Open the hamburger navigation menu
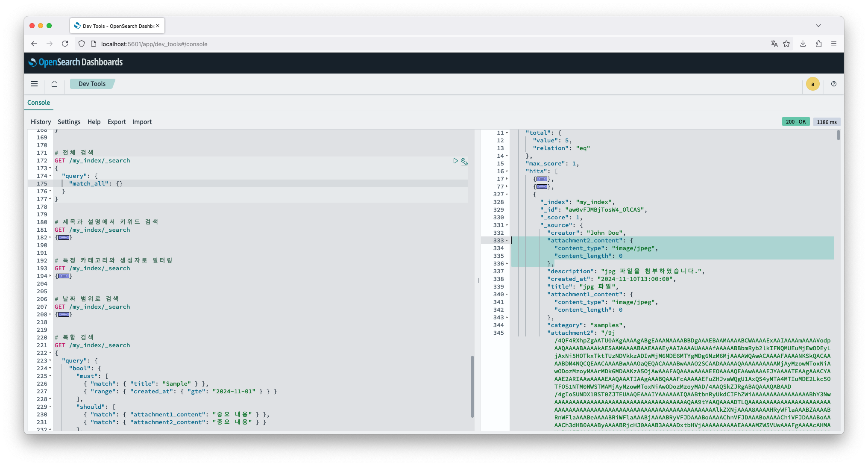 (34, 84)
